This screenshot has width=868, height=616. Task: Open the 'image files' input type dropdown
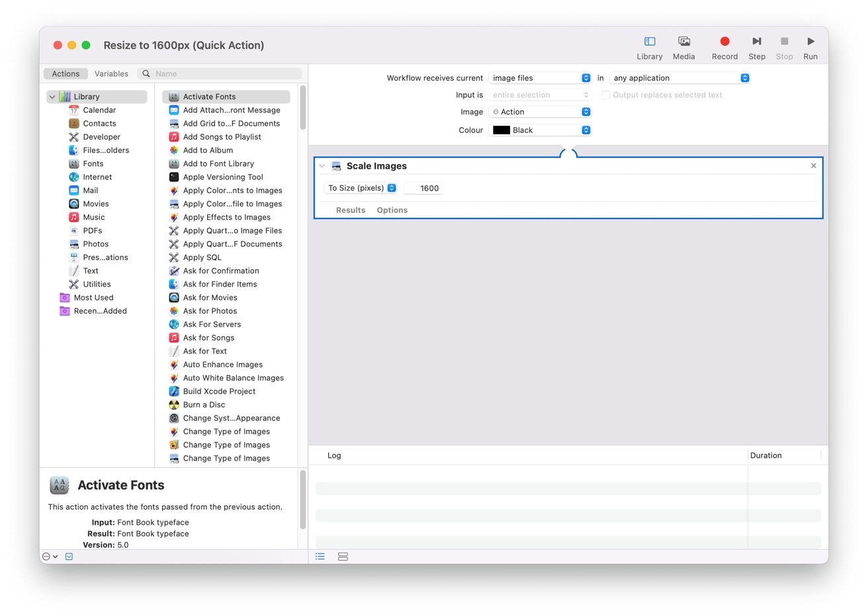click(x=540, y=78)
